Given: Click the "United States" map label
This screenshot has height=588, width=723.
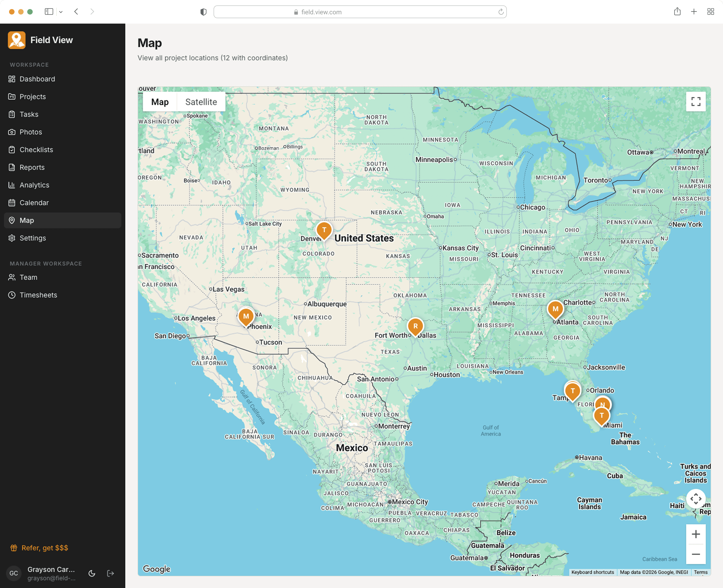Looking at the screenshot, I should [x=364, y=238].
